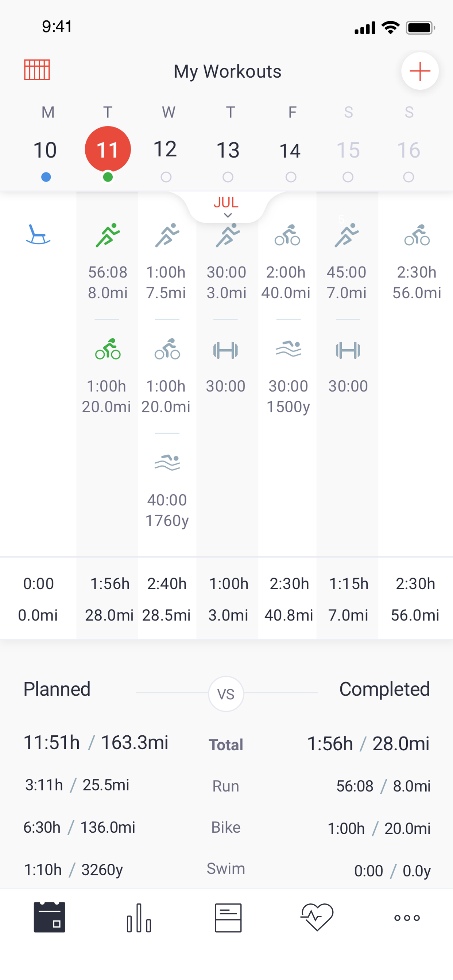Open the red calendar grid view icon

click(x=37, y=70)
